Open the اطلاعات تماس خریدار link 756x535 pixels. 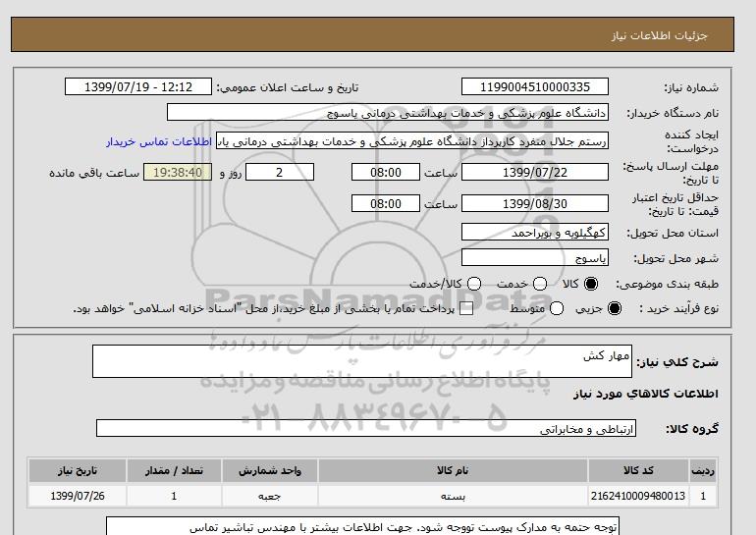[159, 142]
